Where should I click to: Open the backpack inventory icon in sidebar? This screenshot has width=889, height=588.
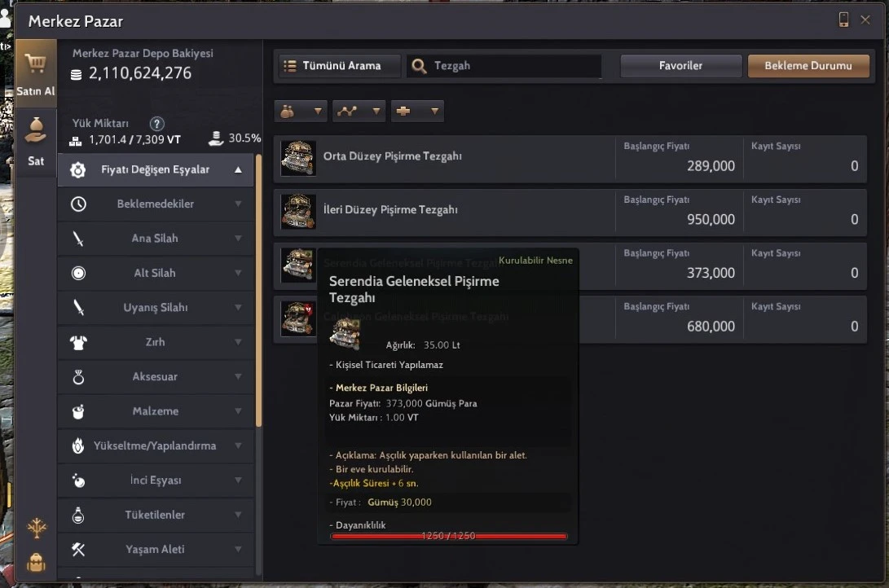click(37, 563)
